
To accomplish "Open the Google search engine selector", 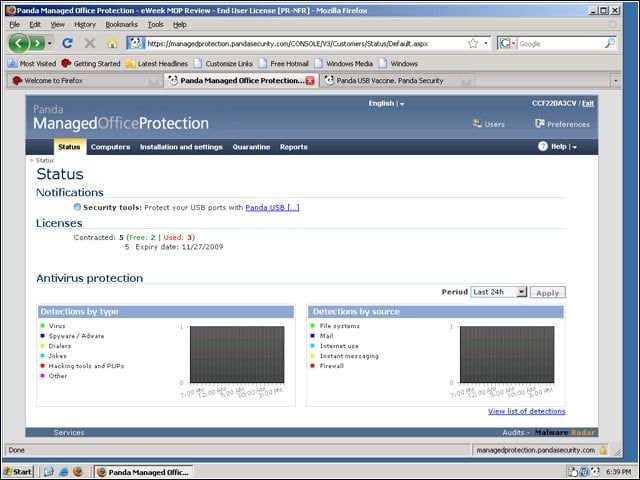I will pos(507,43).
